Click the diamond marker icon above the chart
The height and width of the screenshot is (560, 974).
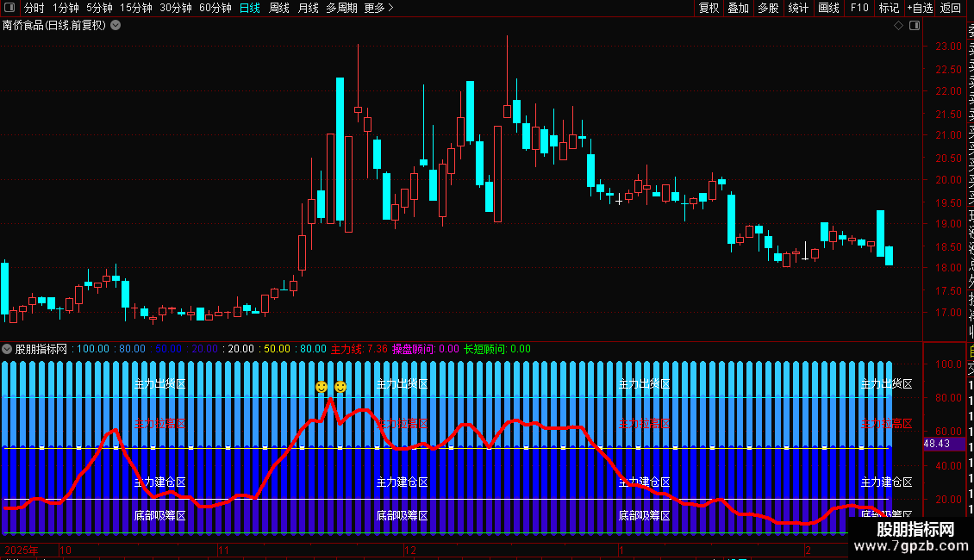(x=898, y=26)
